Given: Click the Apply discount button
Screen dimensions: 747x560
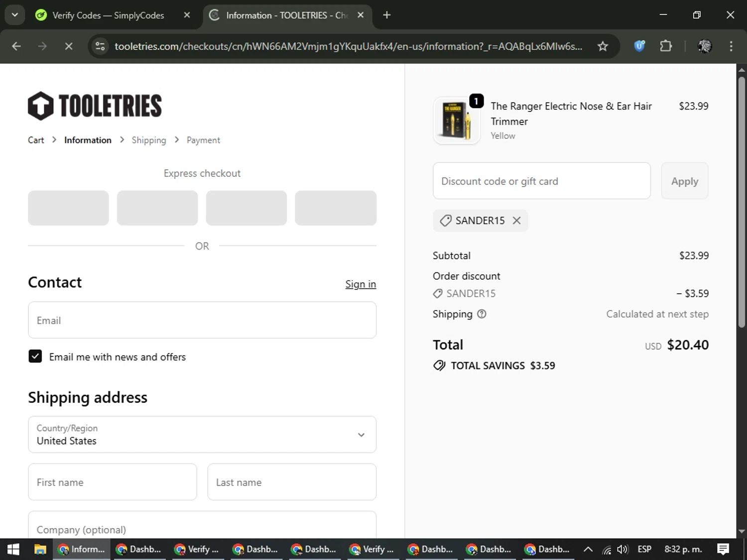Looking at the screenshot, I should (685, 181).
